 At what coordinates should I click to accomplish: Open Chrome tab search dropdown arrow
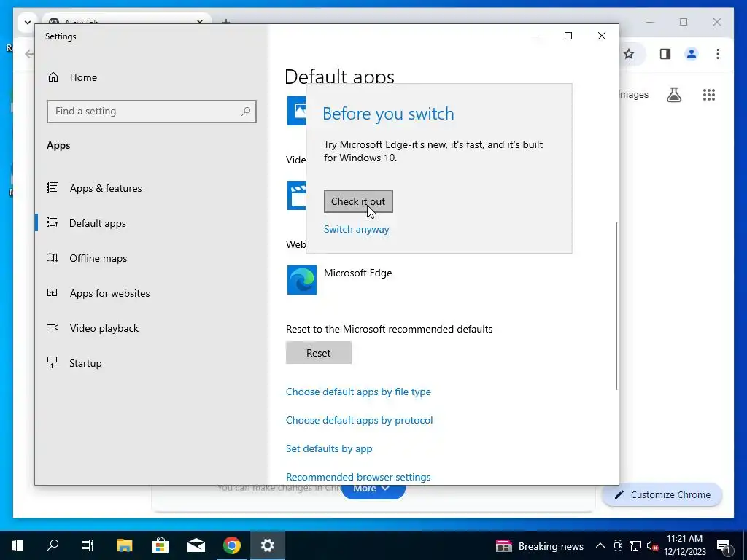[28, 23]
